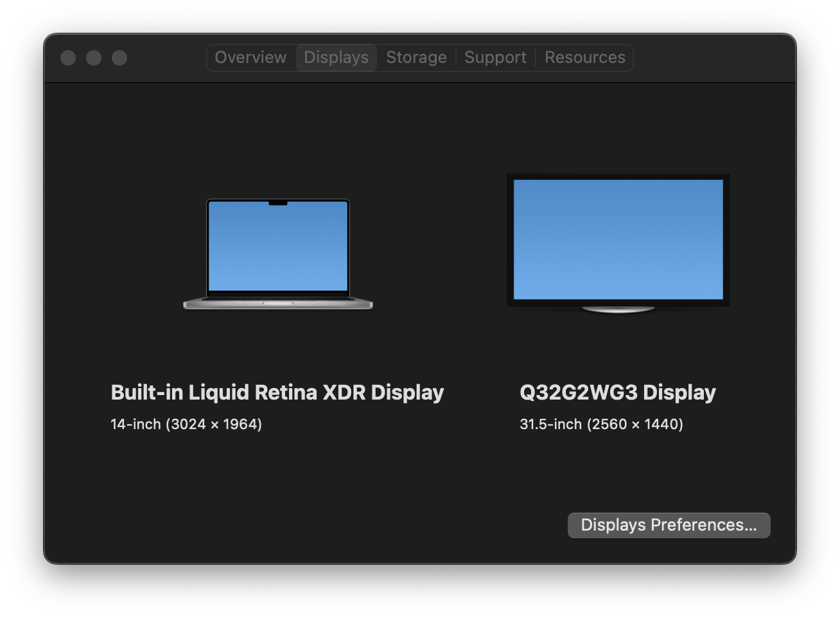Go to the Support tab
The width and height of the screenshot is (840, 618).
495,58
